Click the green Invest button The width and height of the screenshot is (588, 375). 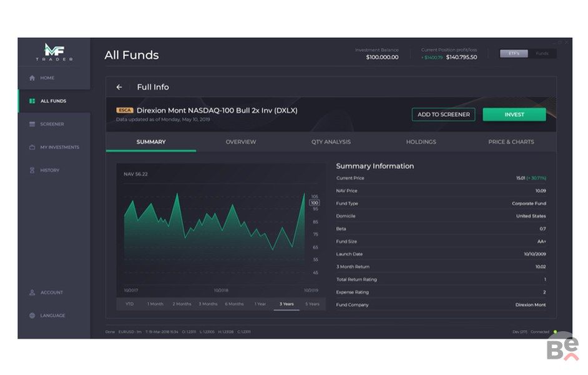pos(514,114)
